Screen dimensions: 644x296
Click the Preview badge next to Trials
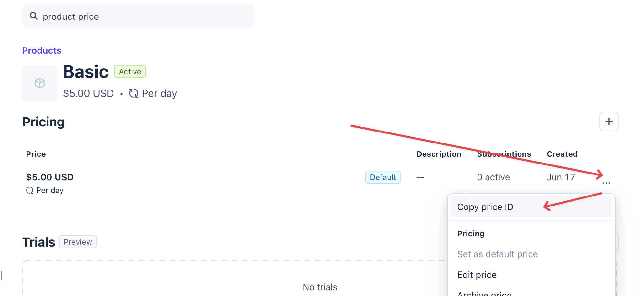78,242
